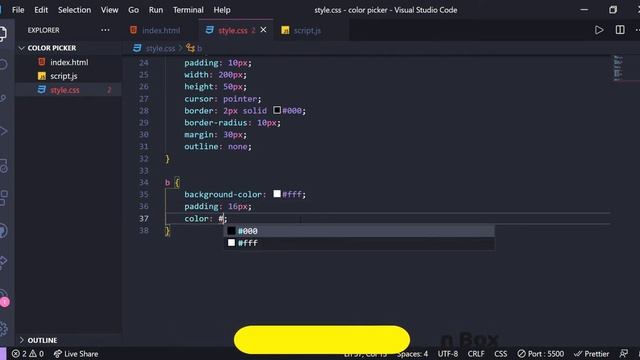Image resolution: width=640 pixels, height=360 pixels.
Task: Switch to the index.html tab
Action: (161, 30)
